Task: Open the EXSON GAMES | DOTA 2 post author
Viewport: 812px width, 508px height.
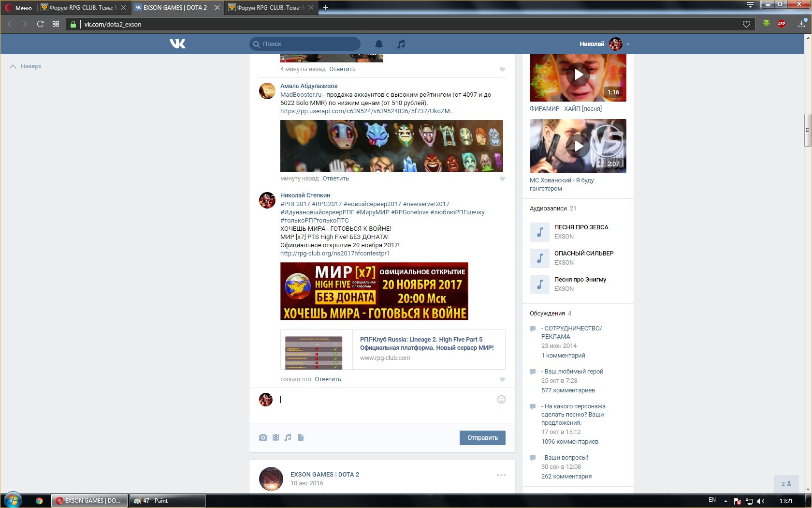Action: tap(325, 475)
